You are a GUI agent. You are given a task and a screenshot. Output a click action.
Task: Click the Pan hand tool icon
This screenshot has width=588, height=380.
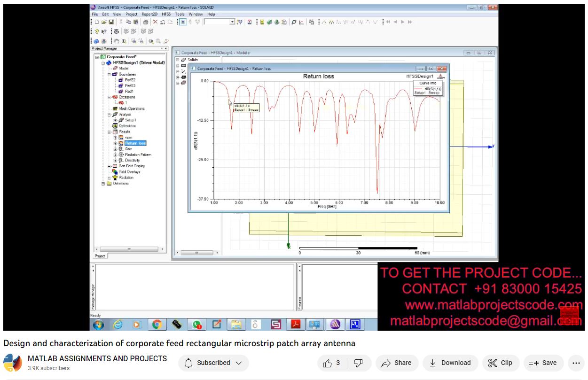click(x=117, y=41)
